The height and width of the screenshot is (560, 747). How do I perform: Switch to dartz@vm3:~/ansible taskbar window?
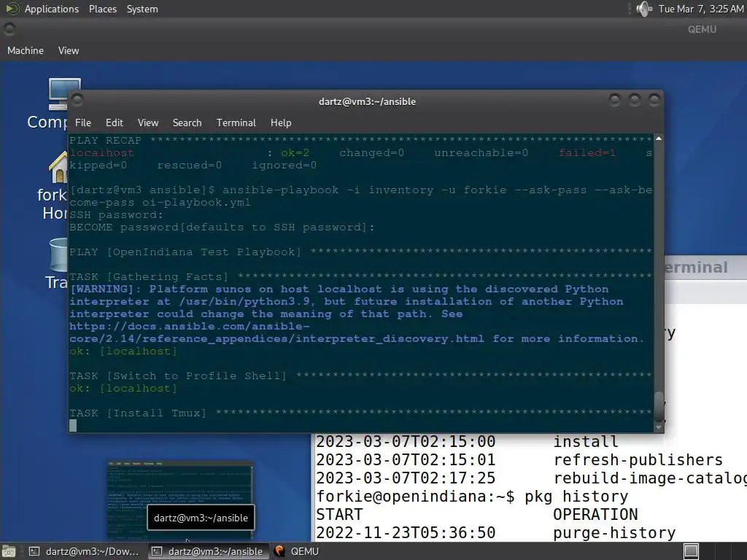pyautogui.click(x=209, y=551)
